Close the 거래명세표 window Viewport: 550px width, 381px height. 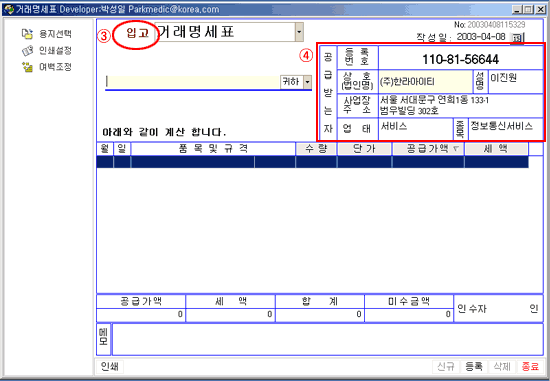click(541, 9)
